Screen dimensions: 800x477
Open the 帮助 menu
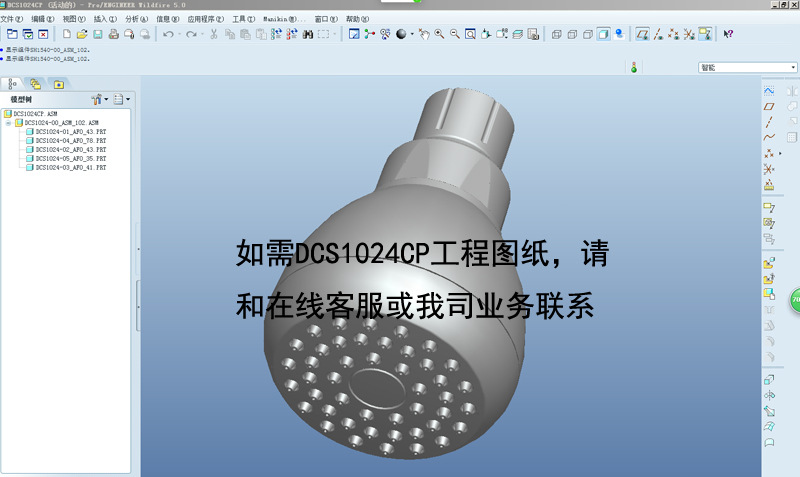pyautogui.click(x=357, y=19)
